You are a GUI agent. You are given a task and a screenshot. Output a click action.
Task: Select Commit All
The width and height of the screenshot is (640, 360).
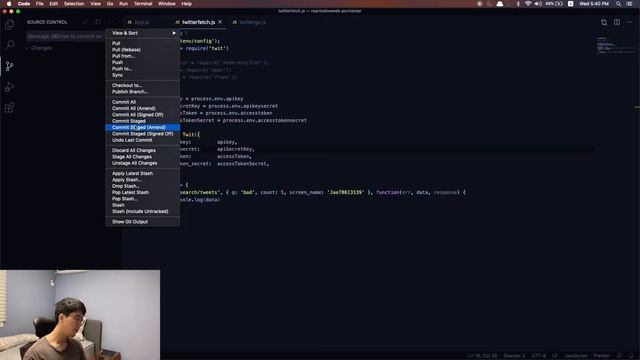(x=142, y=102)
